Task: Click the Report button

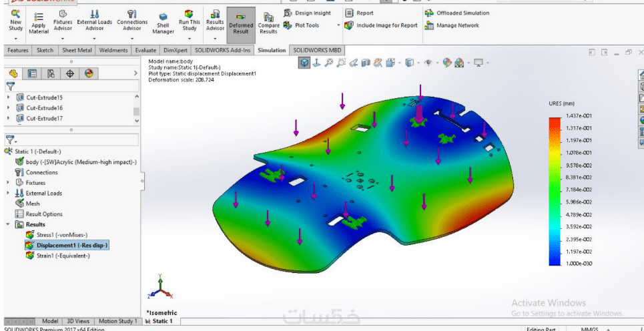Action: (360, 13)
